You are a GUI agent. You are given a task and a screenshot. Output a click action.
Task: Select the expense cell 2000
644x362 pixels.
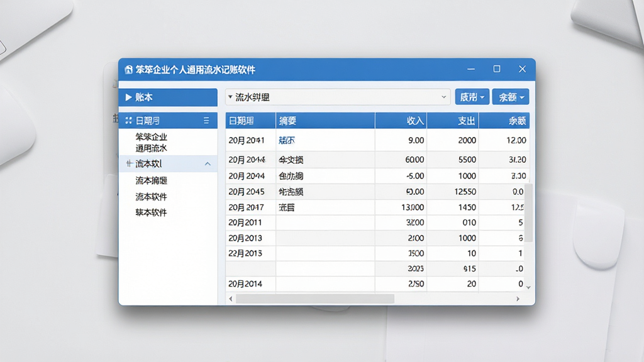coord(453,140)
